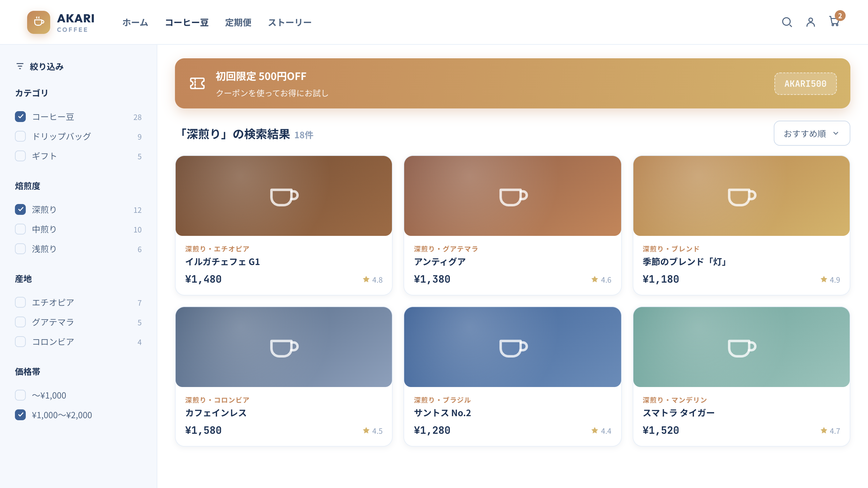Screen dimensions: 868x488
Task: Click the price ¥1,280
Action: pyautogui.click(x=432, y=430)
